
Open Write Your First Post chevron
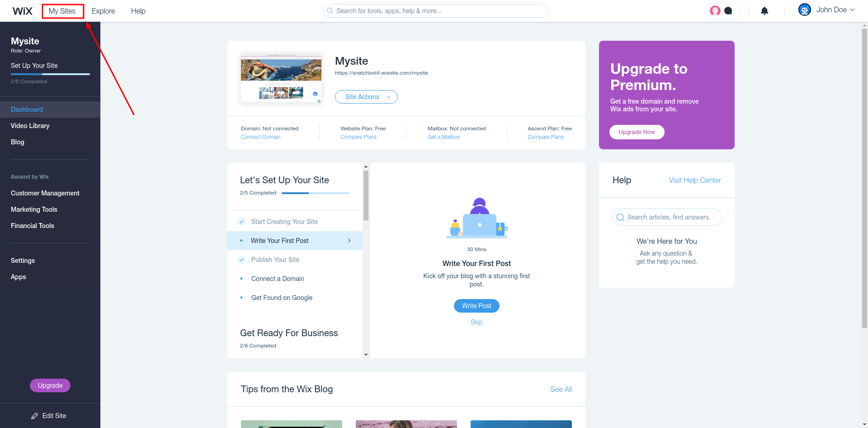[x=349, y=241]
